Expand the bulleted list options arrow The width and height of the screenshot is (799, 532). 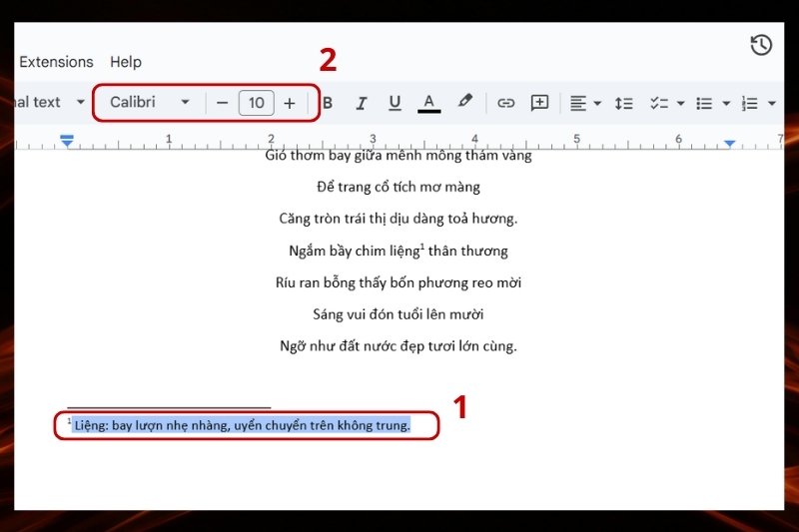[726, 104]
